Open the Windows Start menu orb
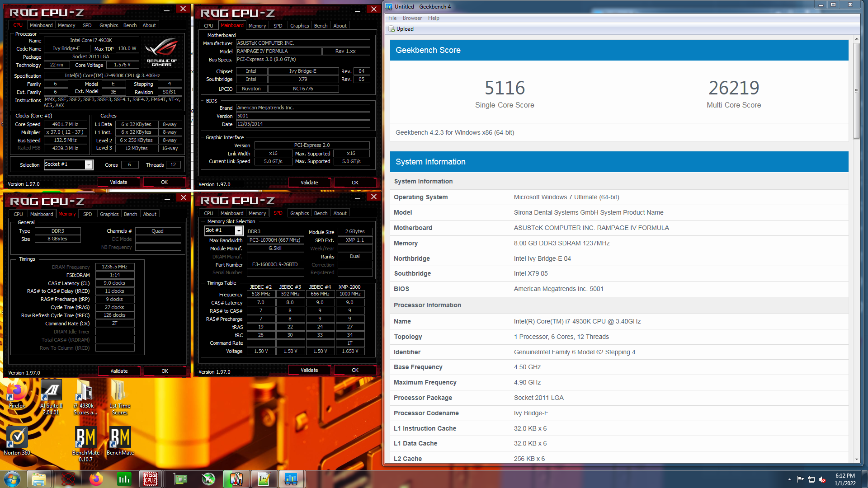The height and width of the screenshot is (488, 868). (12, 479)
